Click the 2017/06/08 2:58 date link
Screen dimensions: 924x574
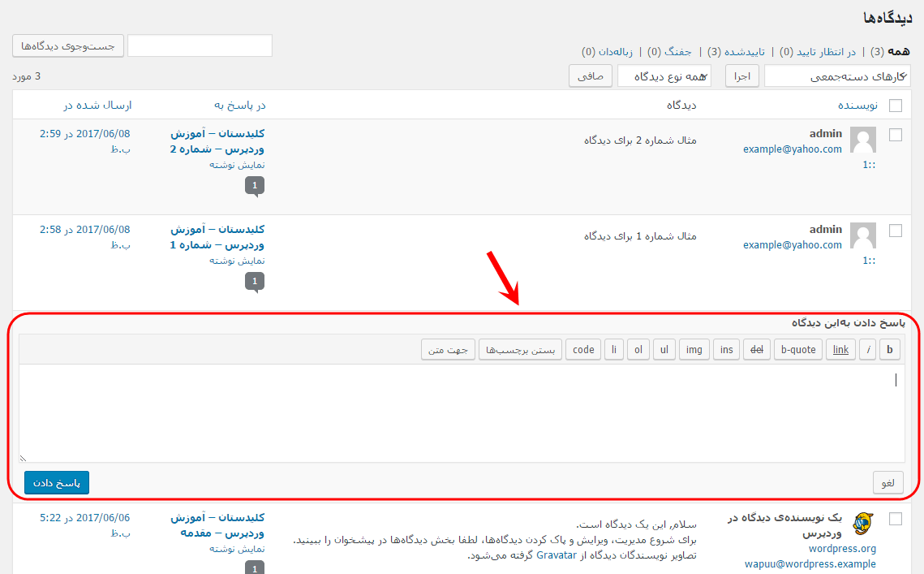point(85,236)
